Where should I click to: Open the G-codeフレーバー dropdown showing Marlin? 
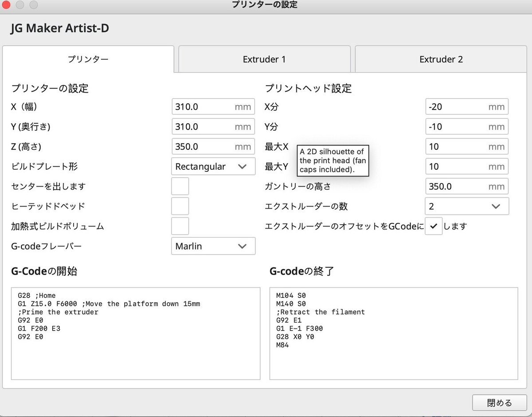[x=213, y=246]
